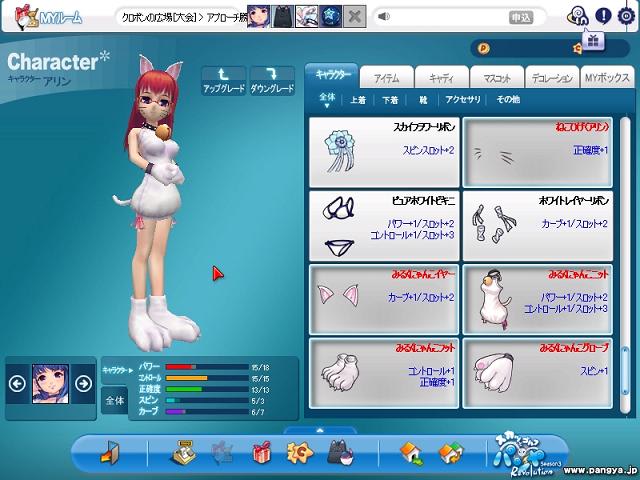Select the ねこひげ(アリン) whiskers item card
Viewport: 640px width, 480px height.
538,152
